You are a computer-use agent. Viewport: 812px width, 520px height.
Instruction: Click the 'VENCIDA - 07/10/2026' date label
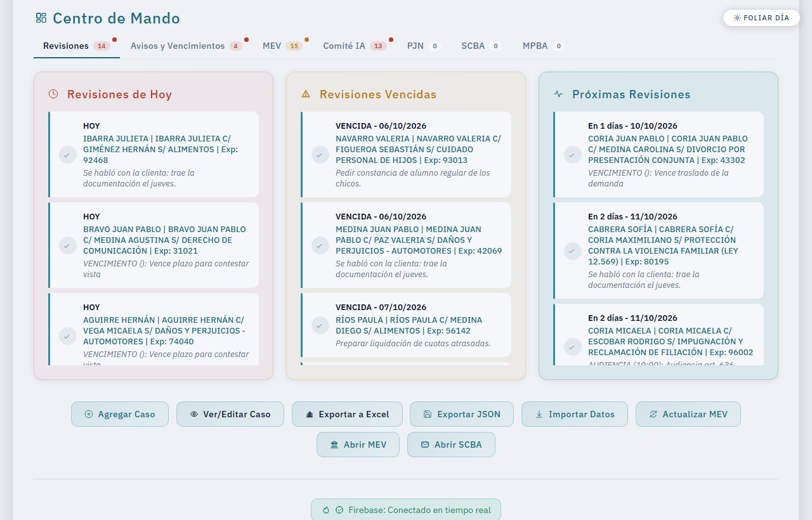(381, 307)
